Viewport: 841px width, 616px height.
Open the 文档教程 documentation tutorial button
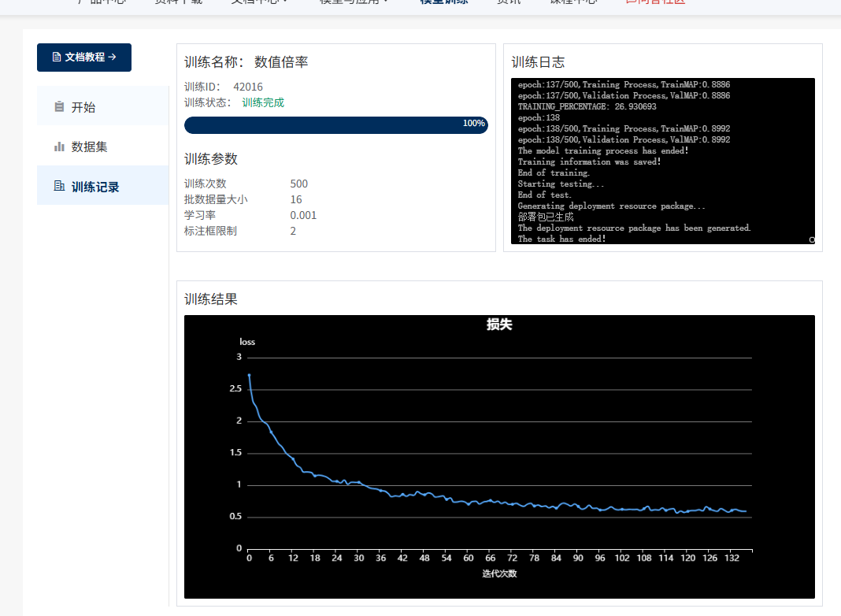(x=84, y=58)
